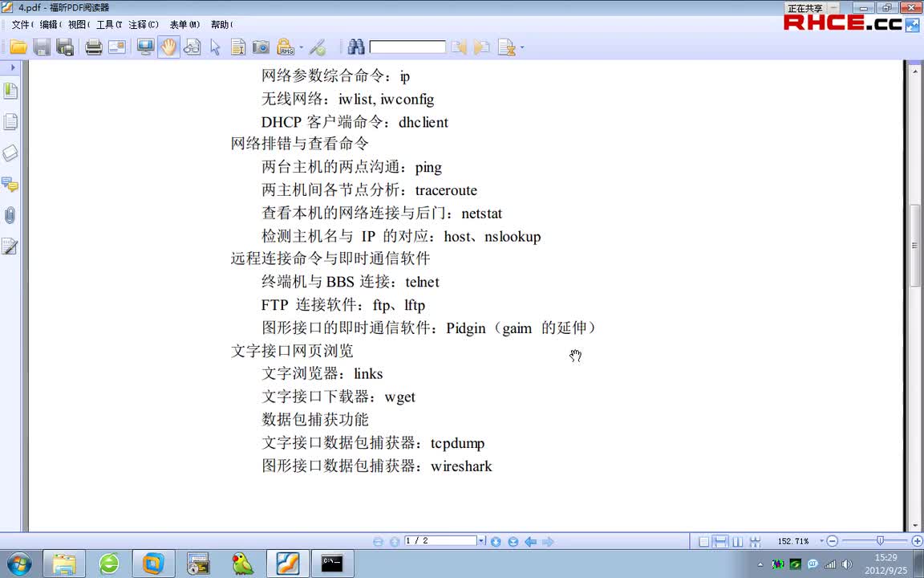Switch to single page layout
The image size is (924, 578).
(703, 541)
